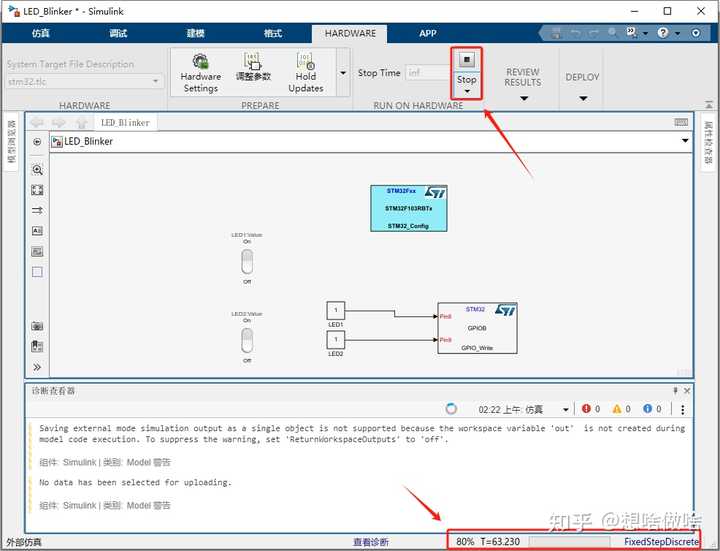The width and height of the screenshot is (720, 551).
Task: Select the STM32_Config block
Action: point(409,208)
